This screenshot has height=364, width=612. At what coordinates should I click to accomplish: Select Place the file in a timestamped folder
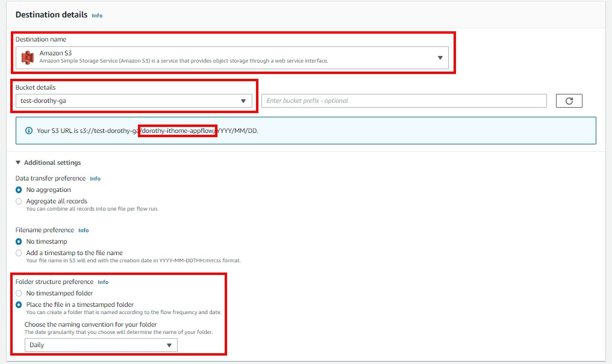coord(19,305)
